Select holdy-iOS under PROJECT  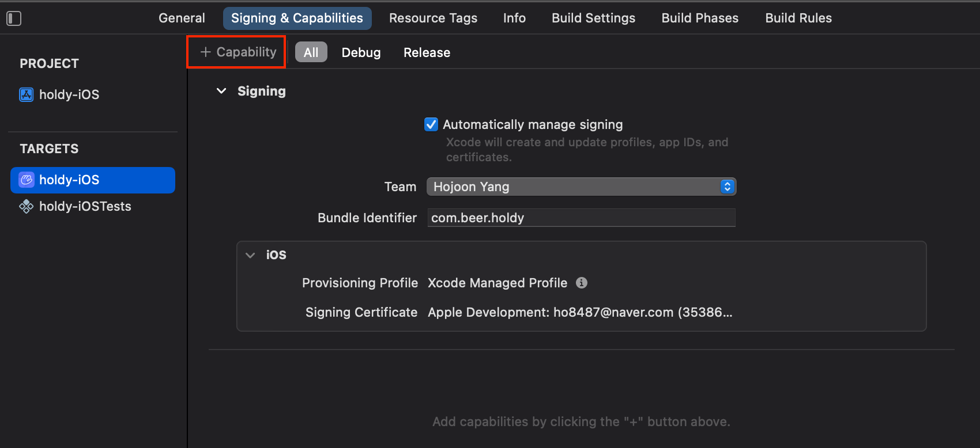pos(69,94)
